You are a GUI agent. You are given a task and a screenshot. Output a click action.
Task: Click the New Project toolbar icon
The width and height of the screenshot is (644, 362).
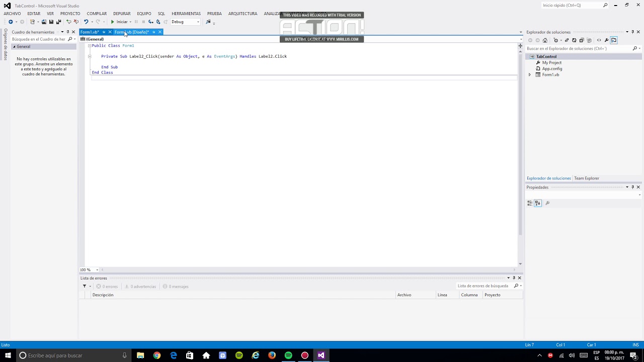tap(33, 22)
